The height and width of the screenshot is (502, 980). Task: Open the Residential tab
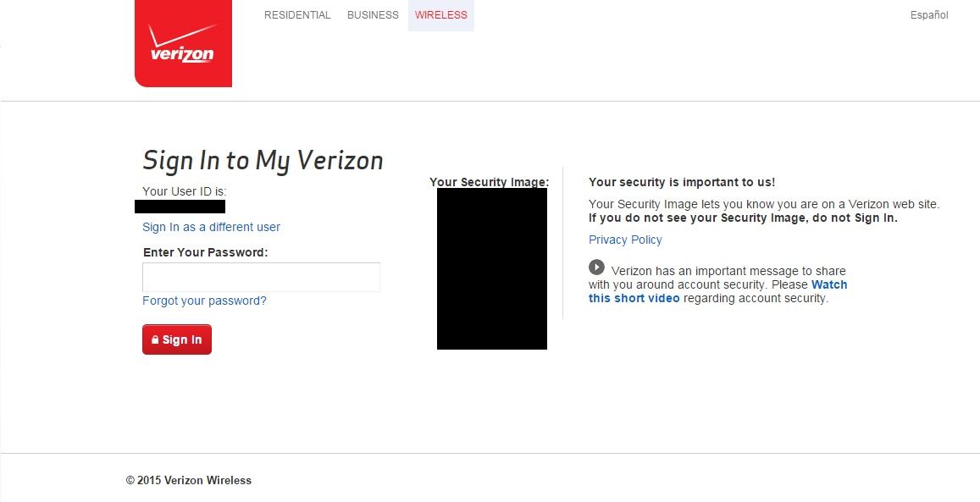297,15
